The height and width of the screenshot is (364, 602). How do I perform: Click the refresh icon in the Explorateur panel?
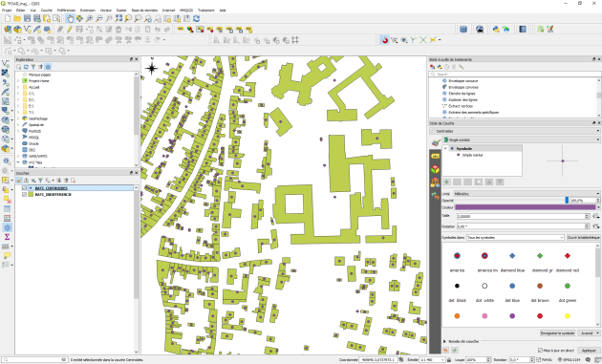click(x=26, y=67)
